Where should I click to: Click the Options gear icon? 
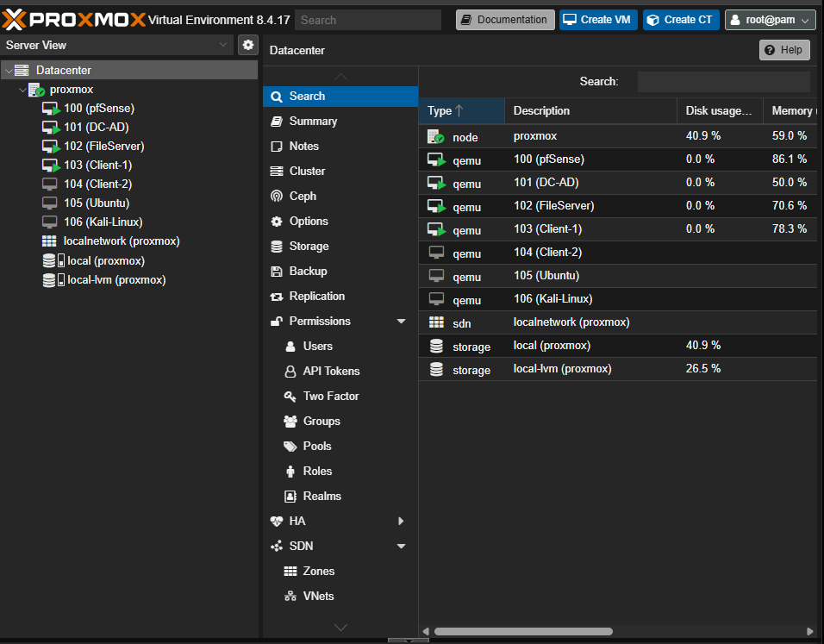pos(277,222)
